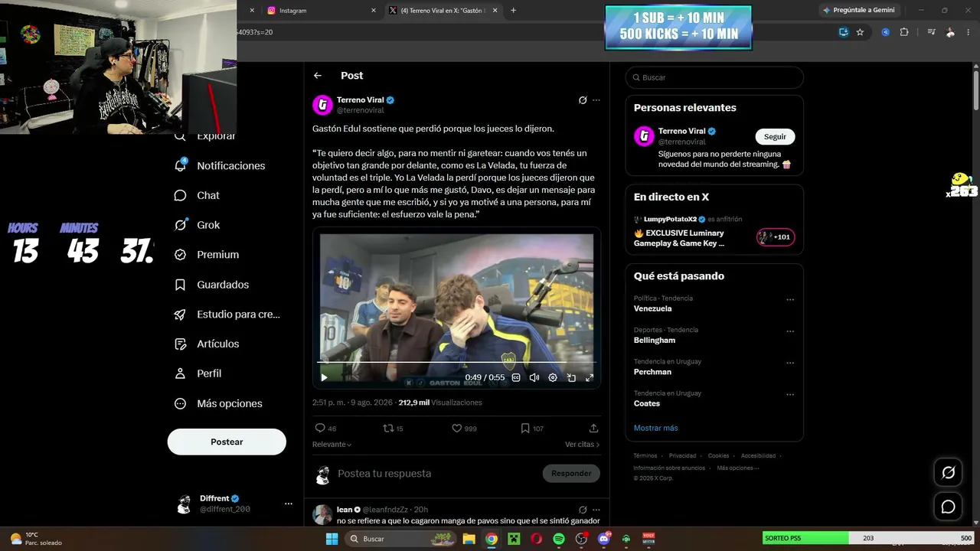Open floating Grok button

tap(948, 473)
